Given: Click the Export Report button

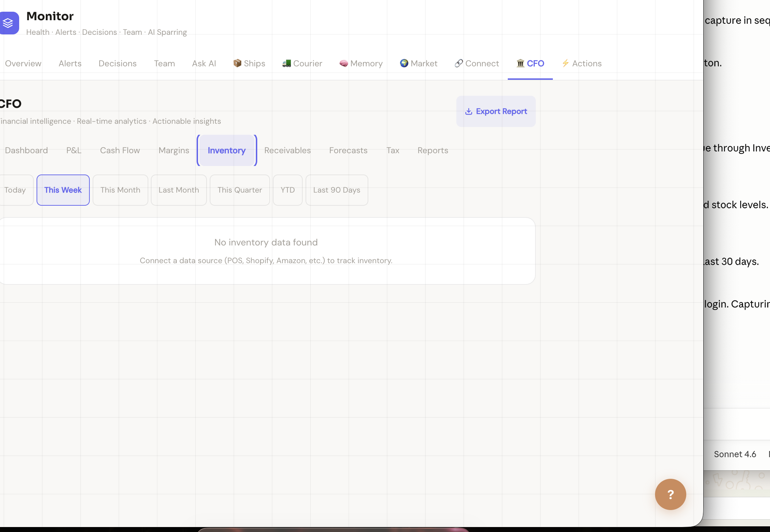Looking at the screenshot, I should click(x=496, y=111).
